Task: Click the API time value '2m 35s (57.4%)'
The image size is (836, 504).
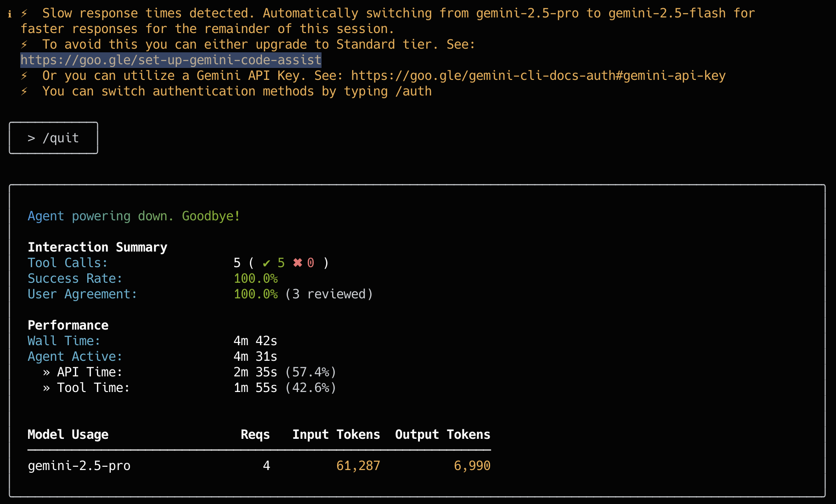Action: click(285, 372)
